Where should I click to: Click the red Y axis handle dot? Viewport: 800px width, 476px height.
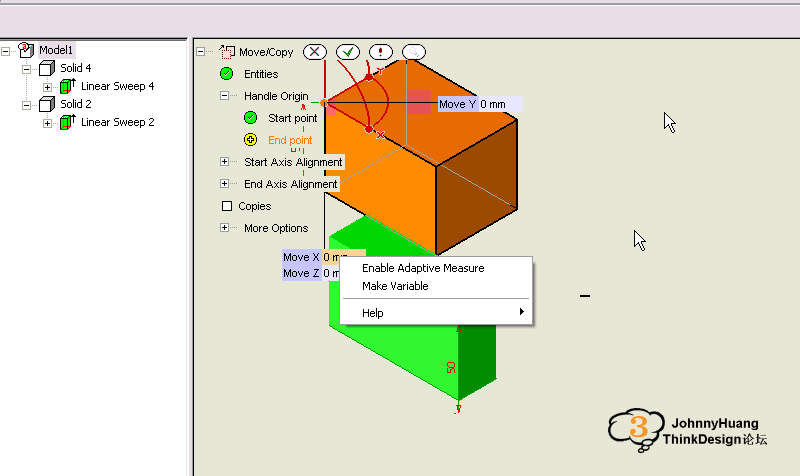[x=369, y=78]
